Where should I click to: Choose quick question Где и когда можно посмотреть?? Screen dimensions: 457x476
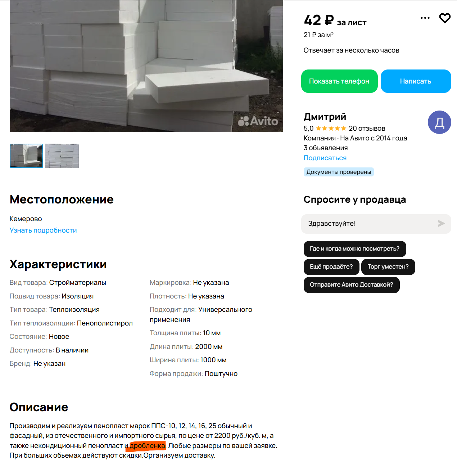point(355,249)
